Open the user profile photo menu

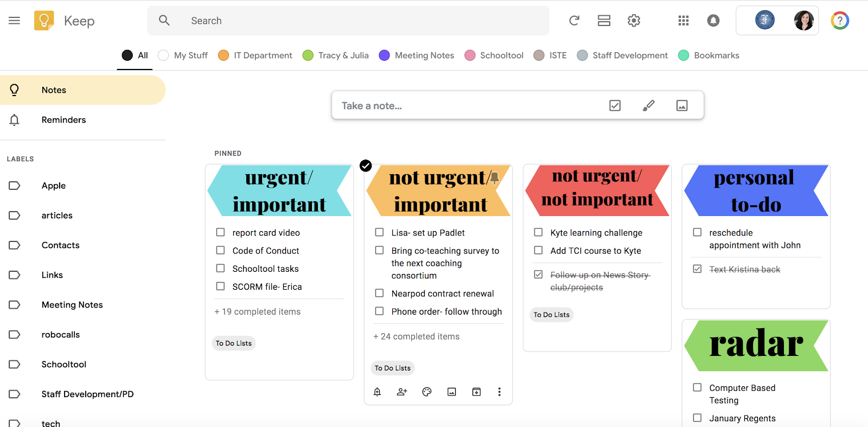coord(803,21)
